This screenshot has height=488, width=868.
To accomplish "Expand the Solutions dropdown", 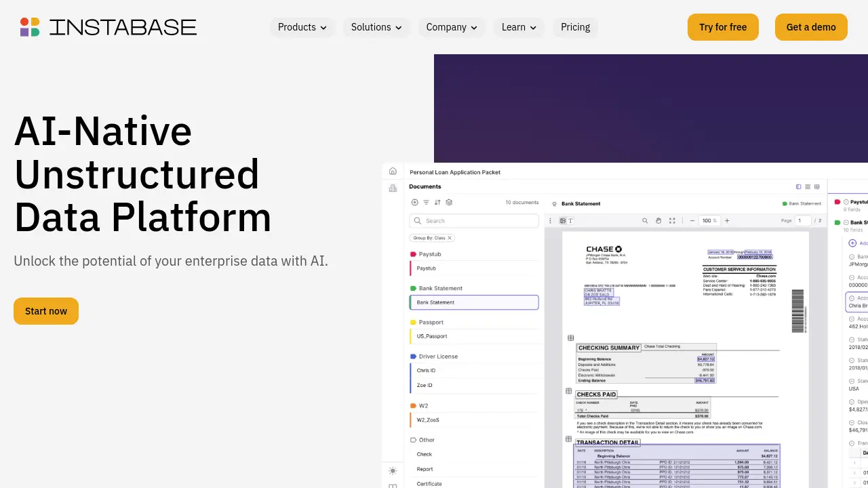I will [x=376, y=27].
